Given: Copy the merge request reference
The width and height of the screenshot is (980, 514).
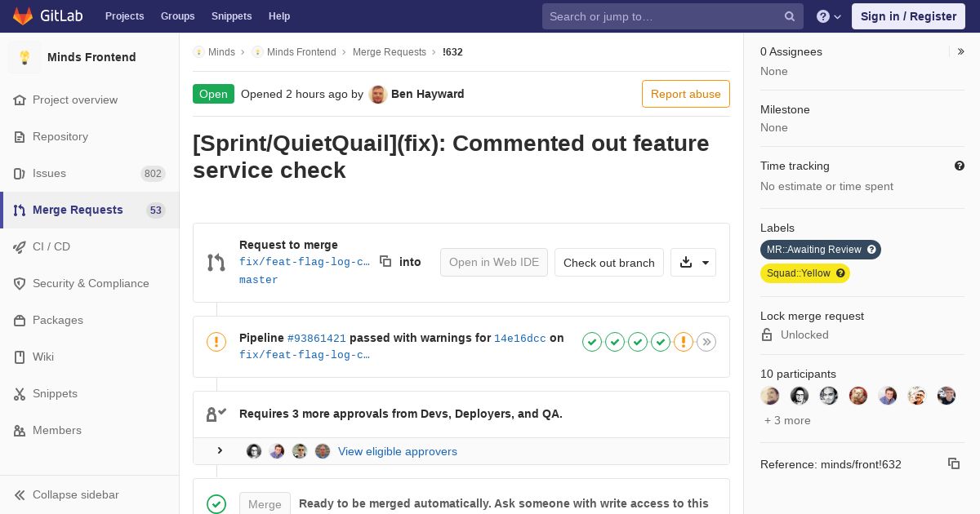Looking at the screenshot, I should 953,463.
